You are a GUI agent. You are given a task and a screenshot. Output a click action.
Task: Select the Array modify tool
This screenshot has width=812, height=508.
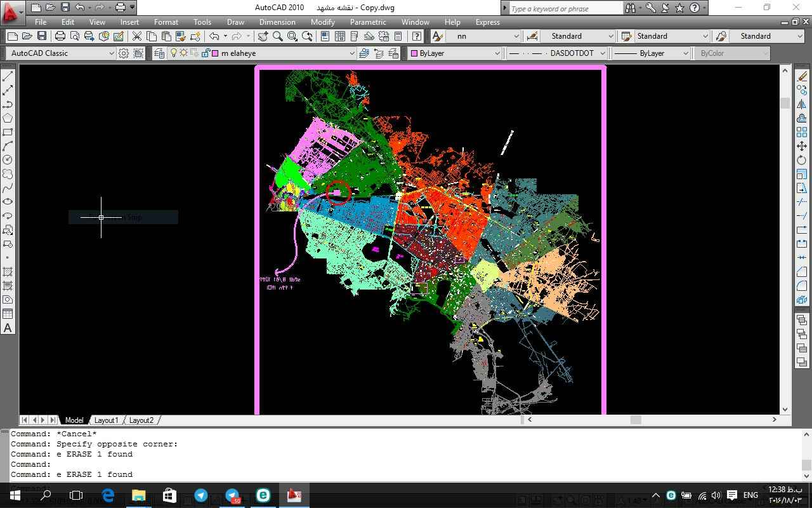(x=802, y=132)
